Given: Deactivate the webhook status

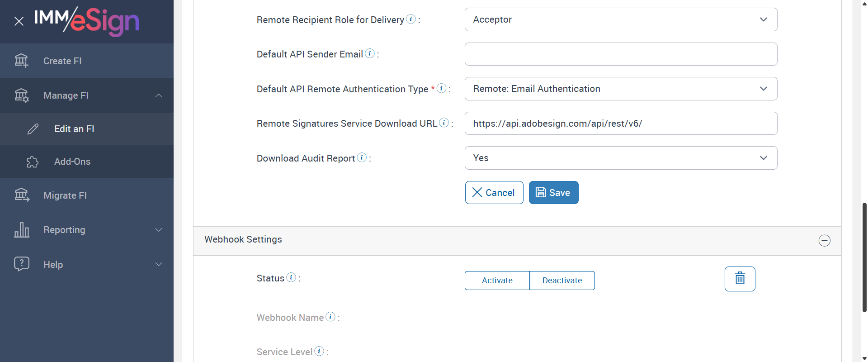Looking at the screenshot, I should point(562,281).
